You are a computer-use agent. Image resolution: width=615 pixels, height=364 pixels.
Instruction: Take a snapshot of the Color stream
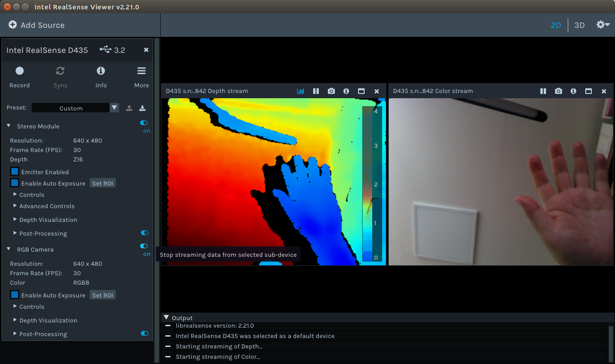[558, 91]
